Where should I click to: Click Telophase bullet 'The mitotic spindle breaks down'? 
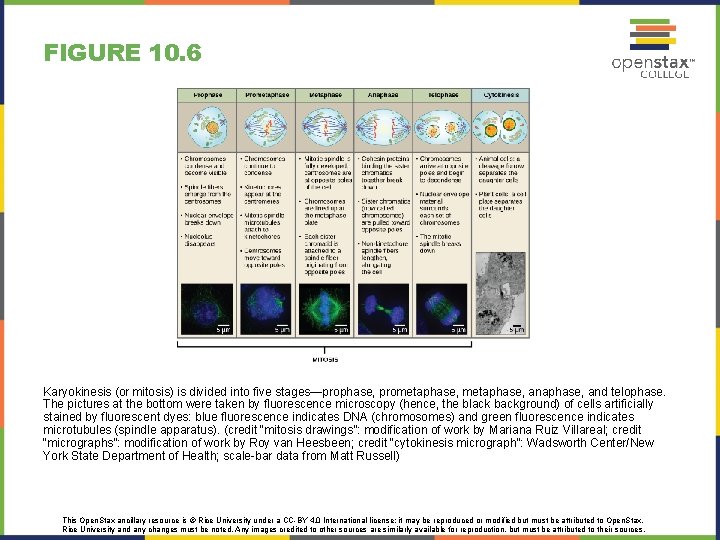click(x=439, y=244)
